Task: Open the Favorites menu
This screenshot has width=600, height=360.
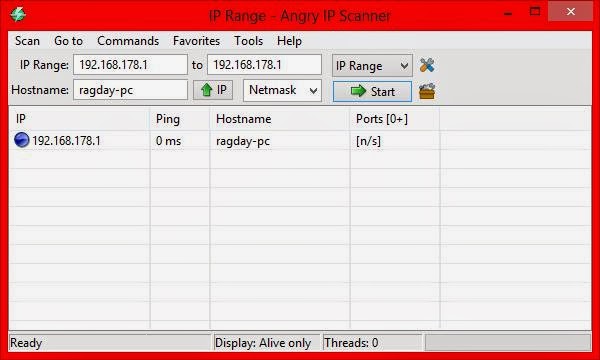Action: 196,41
